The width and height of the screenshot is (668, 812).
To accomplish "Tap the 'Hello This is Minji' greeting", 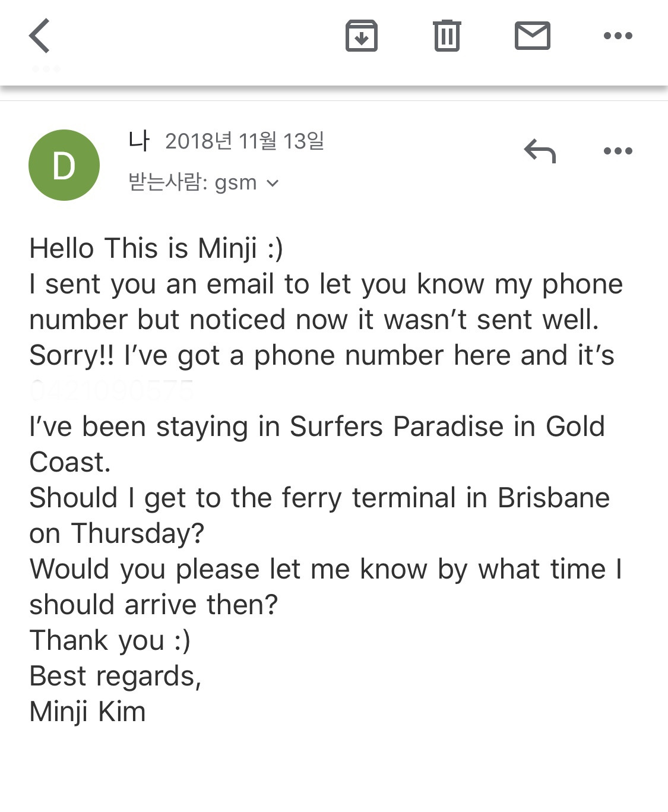I will pos(156,248).
